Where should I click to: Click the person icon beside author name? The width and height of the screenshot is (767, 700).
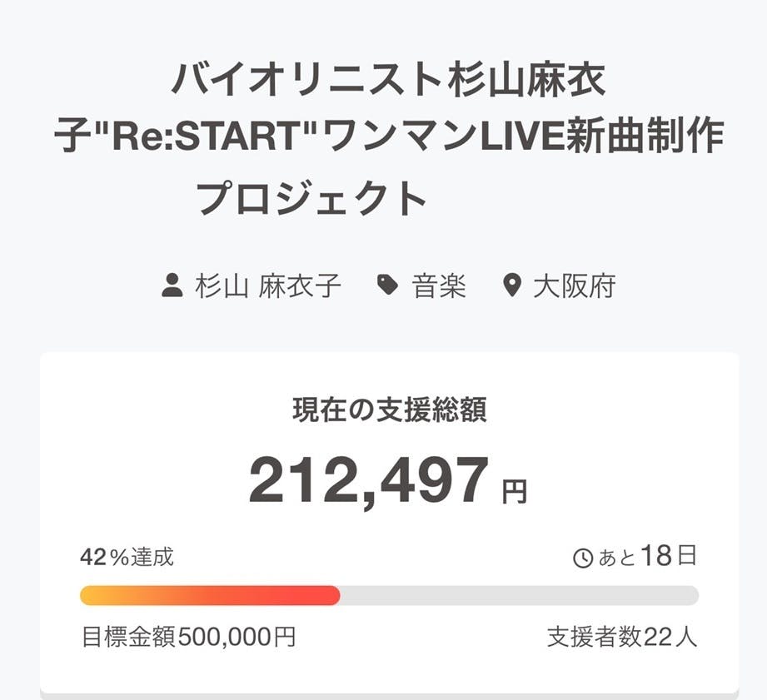pos(172,286)
